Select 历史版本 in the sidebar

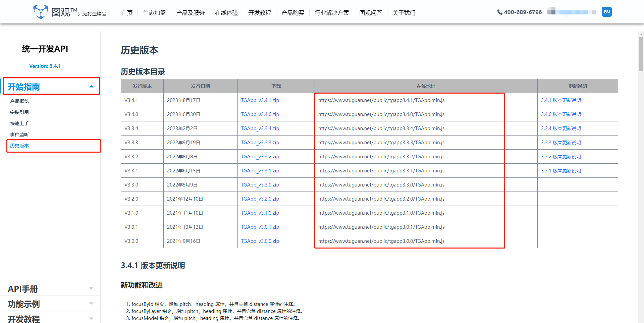(x=19, y=146)
